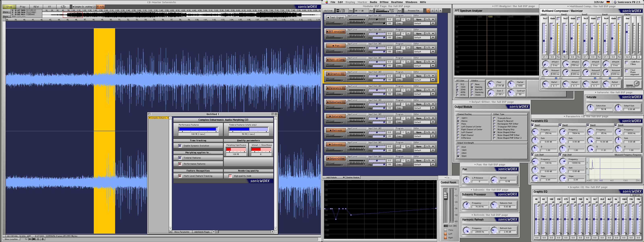Toggle Enable Dynamic Evolution checkbox

pyautogui.click(x=180, y=146)
